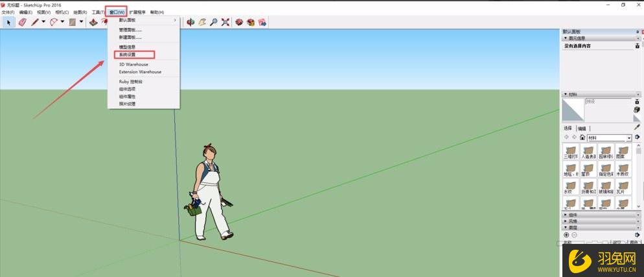Open 3D Warehouse toolbar icon
The width and height of the screenshot is (644, 277).
tap(239, 22)
